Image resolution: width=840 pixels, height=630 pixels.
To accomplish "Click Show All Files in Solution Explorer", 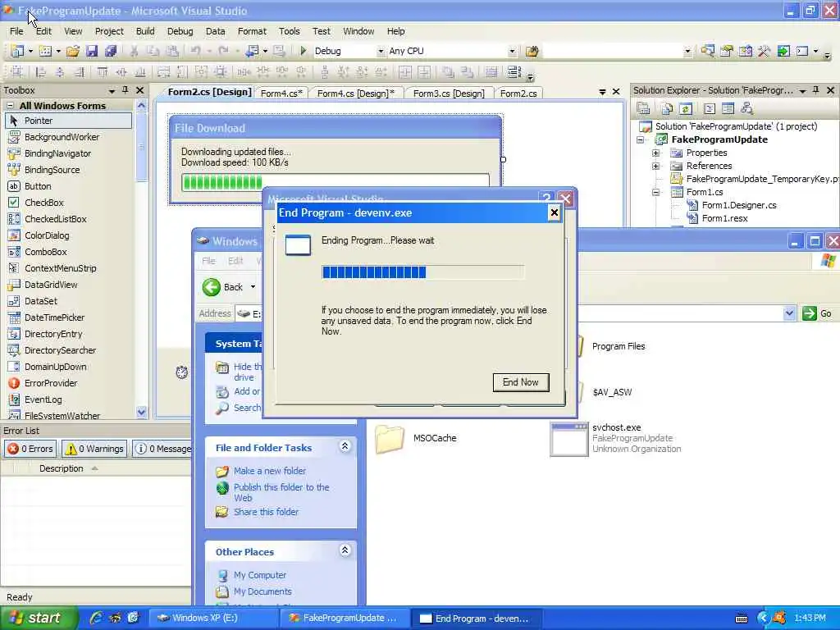I will click(666, 109).
